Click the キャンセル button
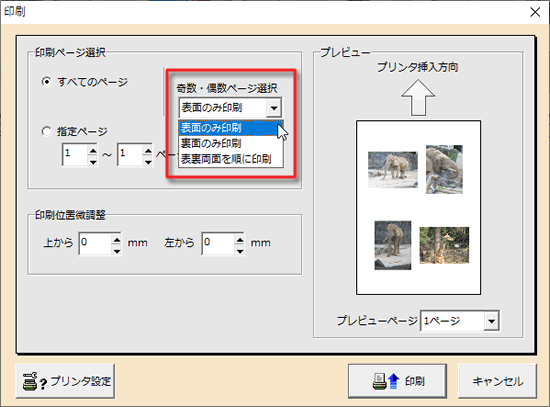 pos(497,381)
